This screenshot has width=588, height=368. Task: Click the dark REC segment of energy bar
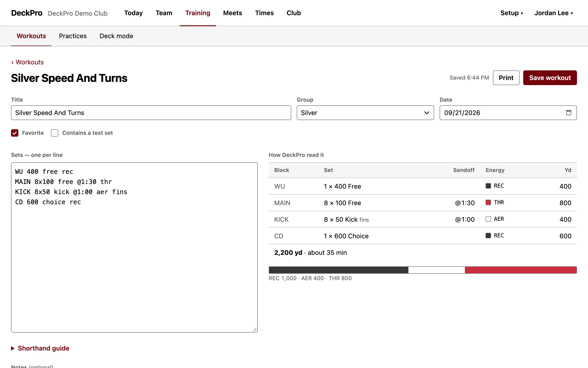tap(339, 270)
